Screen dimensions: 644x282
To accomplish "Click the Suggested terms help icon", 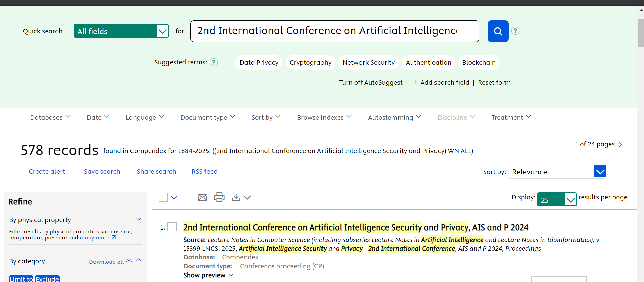I will click(x=214, y=62).
